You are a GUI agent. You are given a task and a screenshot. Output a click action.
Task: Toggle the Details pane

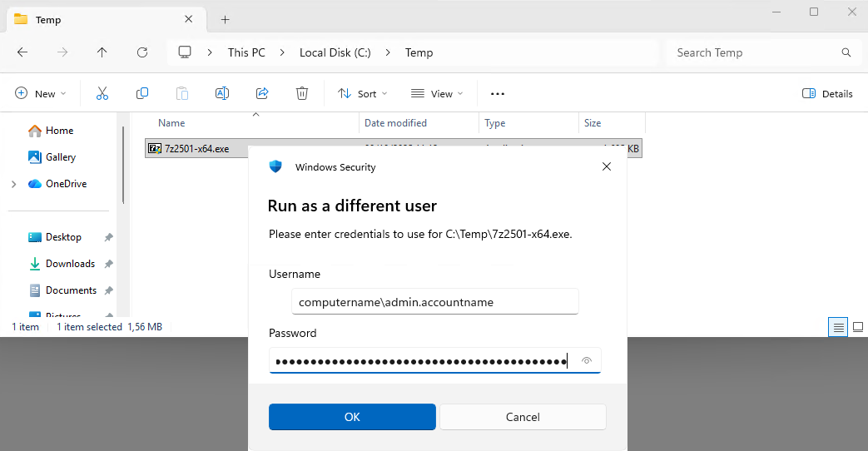tap(827, 94)
